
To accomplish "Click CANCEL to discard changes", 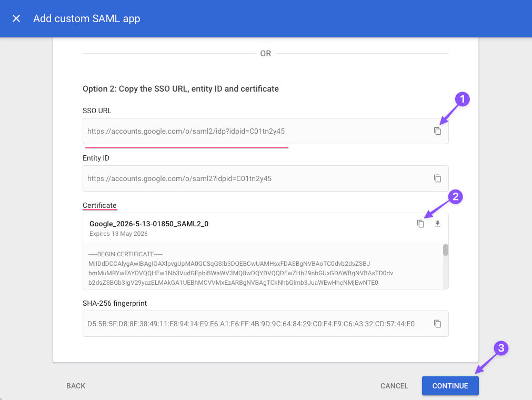I will coord(394,386).
